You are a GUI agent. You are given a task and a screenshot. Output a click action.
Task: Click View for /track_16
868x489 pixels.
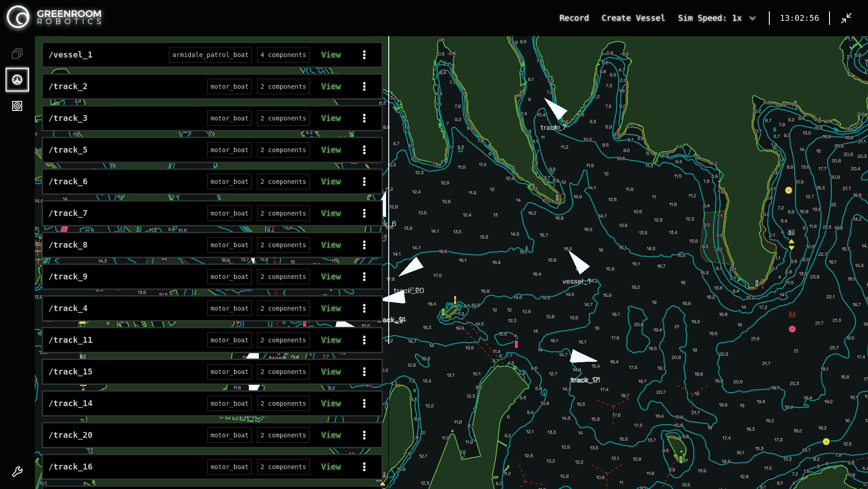click(331, 467)
